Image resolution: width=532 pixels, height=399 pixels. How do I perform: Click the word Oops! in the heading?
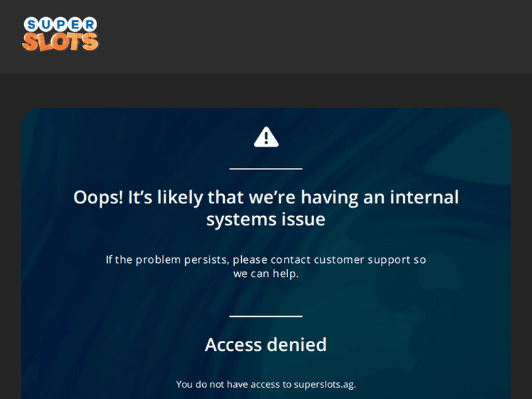point(99,197)
